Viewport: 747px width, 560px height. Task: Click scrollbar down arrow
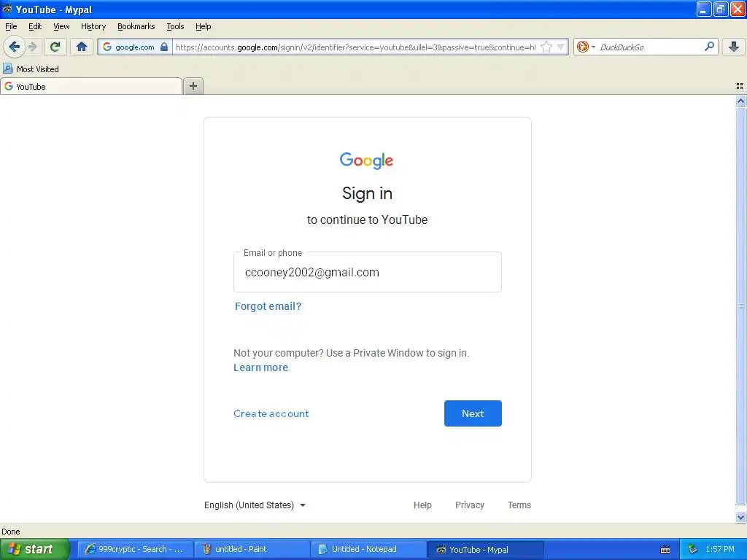740,517
